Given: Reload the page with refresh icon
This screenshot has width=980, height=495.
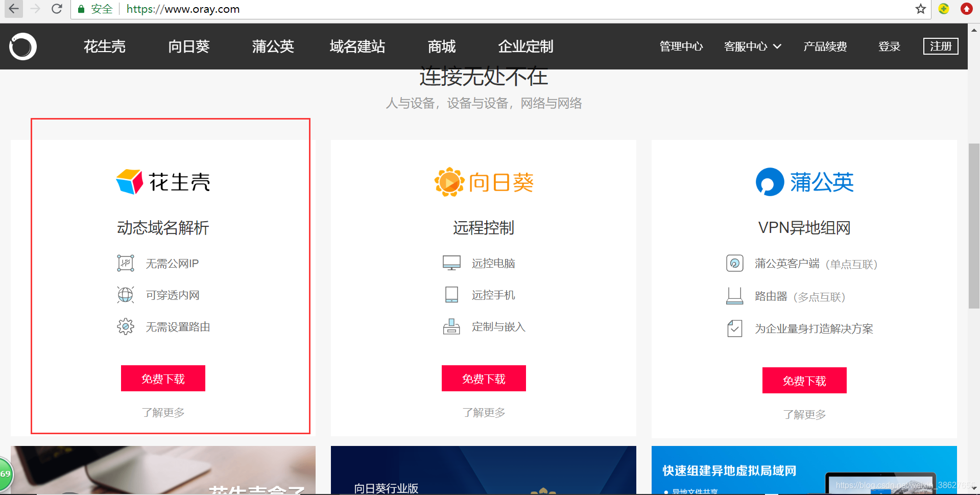Looking at the screenshot, I should 57,9.
